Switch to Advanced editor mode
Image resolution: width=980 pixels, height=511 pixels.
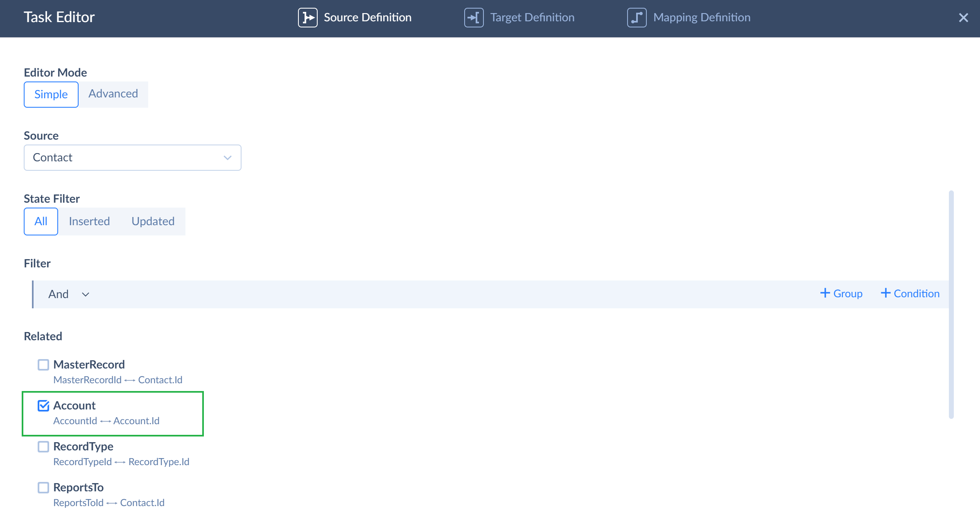113,94
